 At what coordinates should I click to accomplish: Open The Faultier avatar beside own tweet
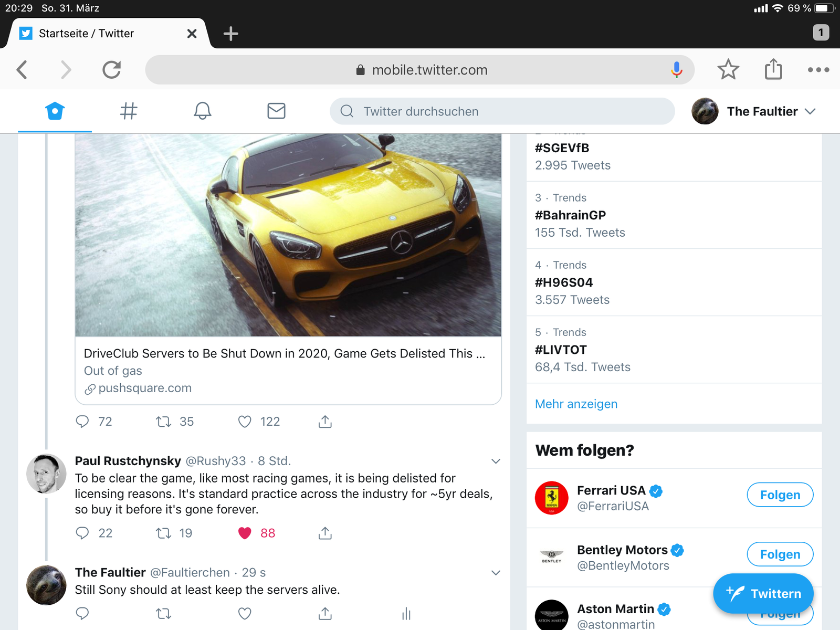46,585
